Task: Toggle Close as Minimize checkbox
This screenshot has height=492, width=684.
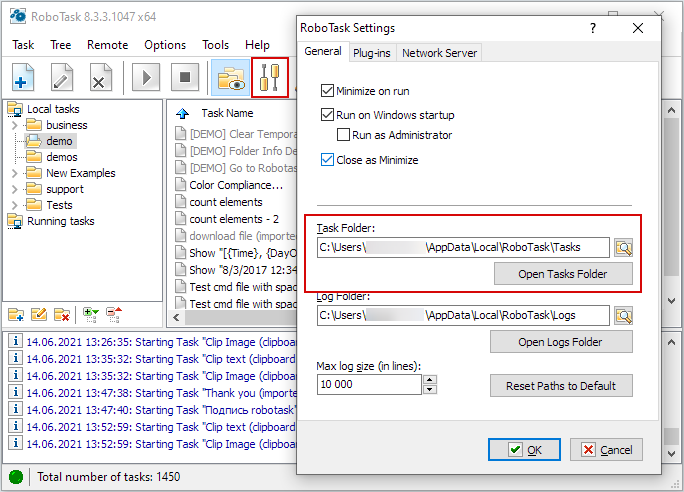Action: [x=327, y=160]
